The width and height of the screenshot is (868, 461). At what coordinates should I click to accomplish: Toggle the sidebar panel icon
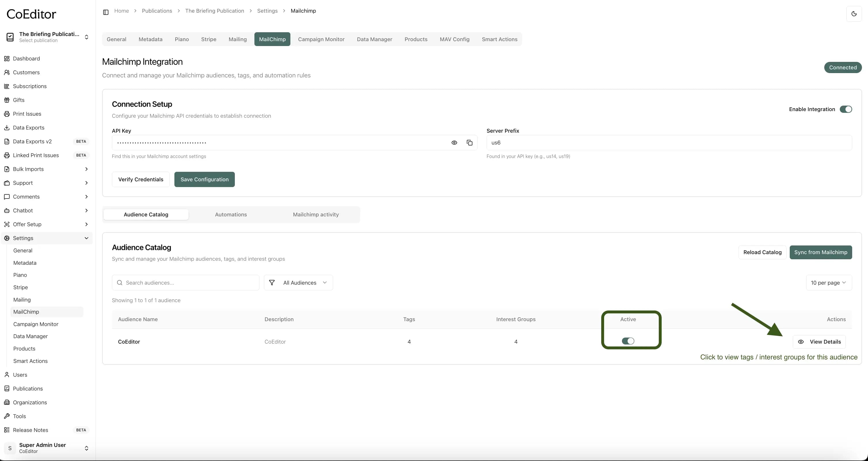click(106, 12)
